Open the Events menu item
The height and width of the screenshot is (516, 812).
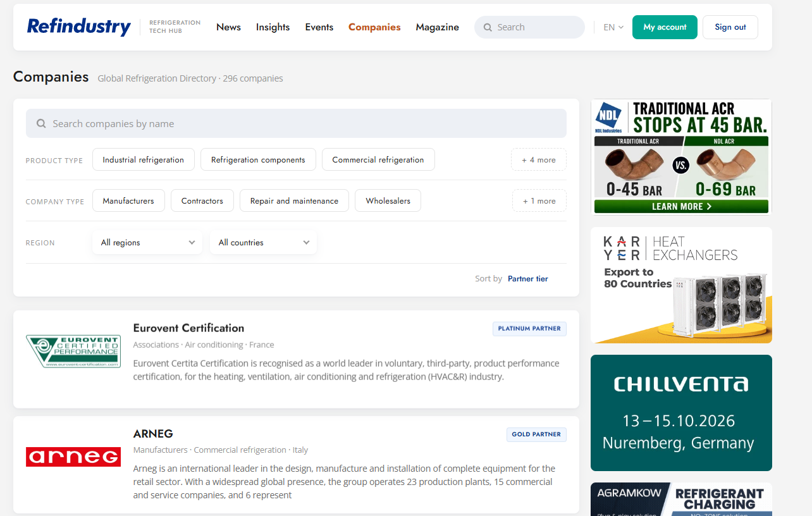coord(319,27)
